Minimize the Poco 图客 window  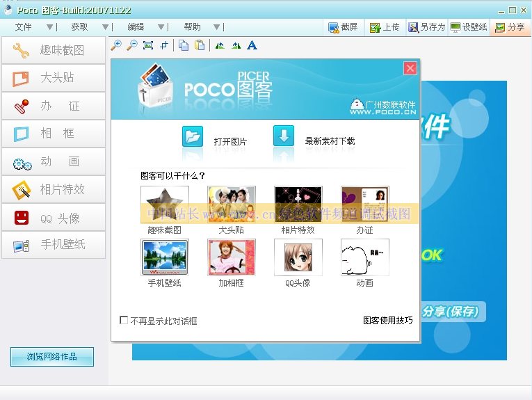pyautogui.click(x=501, y=11)
